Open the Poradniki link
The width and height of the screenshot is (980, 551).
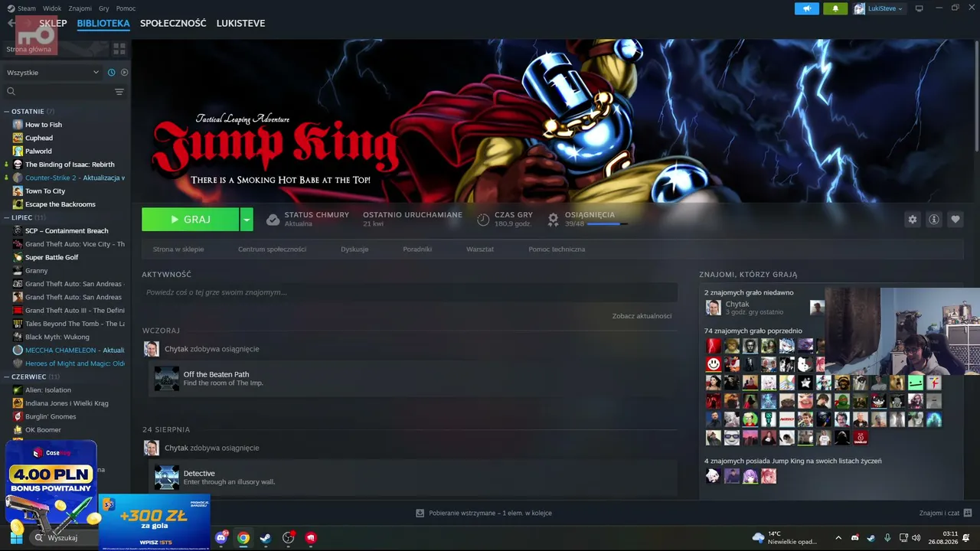[x=417, y=249]
